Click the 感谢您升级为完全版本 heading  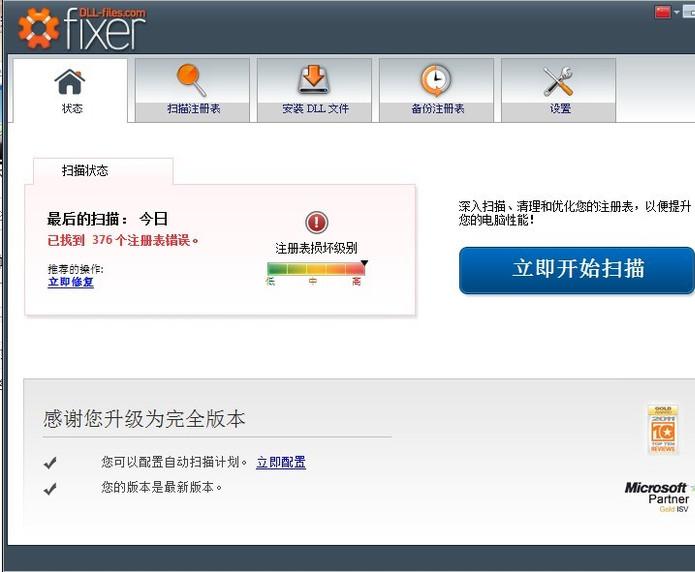tap(144, 419)
